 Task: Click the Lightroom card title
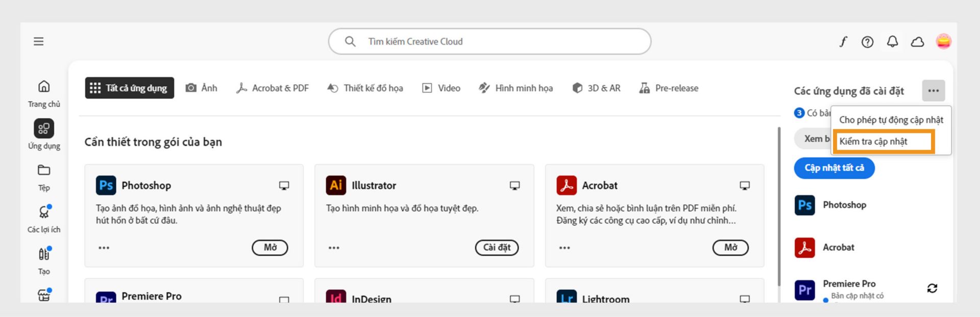(606, 298)
